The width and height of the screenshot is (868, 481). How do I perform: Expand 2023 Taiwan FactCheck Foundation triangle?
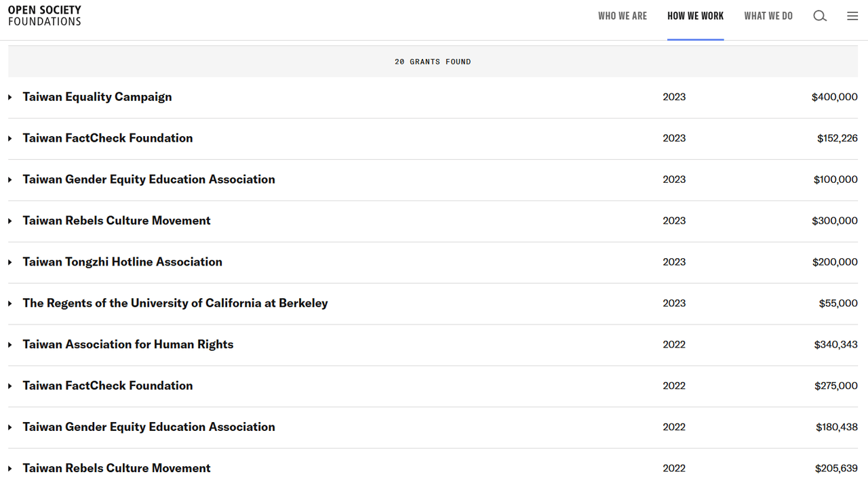(x=10, y=139)
